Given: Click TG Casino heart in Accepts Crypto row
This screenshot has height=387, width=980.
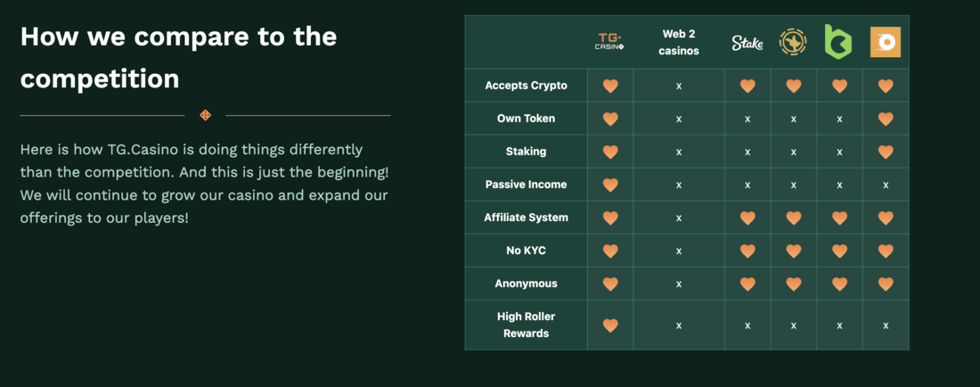Looking at the screenshot, I should (610, 86).
